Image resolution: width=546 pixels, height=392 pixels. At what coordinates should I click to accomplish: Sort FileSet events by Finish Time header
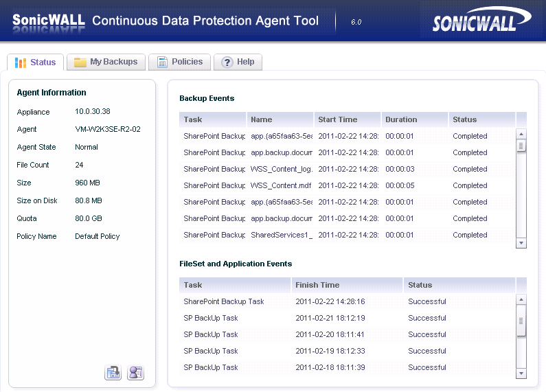click(x=347, y=285)
